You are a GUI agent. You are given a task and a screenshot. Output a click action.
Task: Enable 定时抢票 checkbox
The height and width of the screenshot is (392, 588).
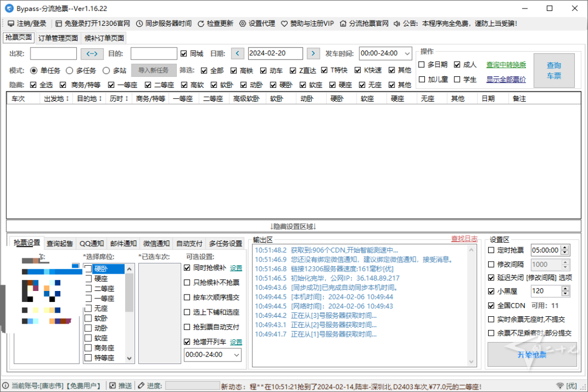pyautogui.click(x=491, y=250)
